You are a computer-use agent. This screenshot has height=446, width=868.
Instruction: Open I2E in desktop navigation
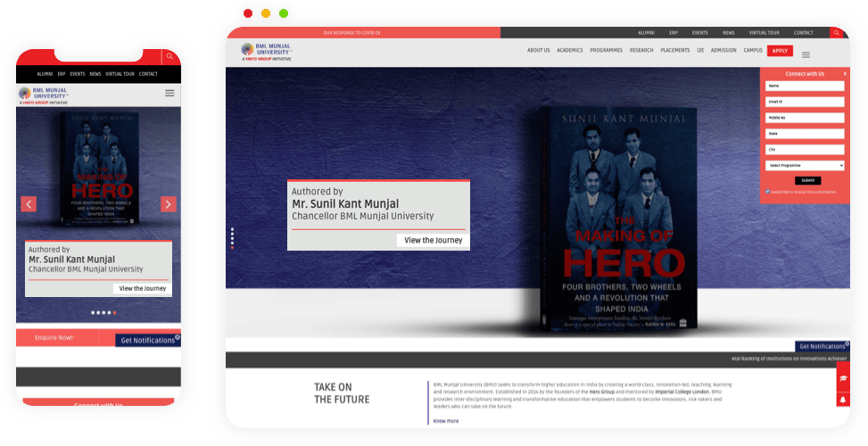click(700, 50)
